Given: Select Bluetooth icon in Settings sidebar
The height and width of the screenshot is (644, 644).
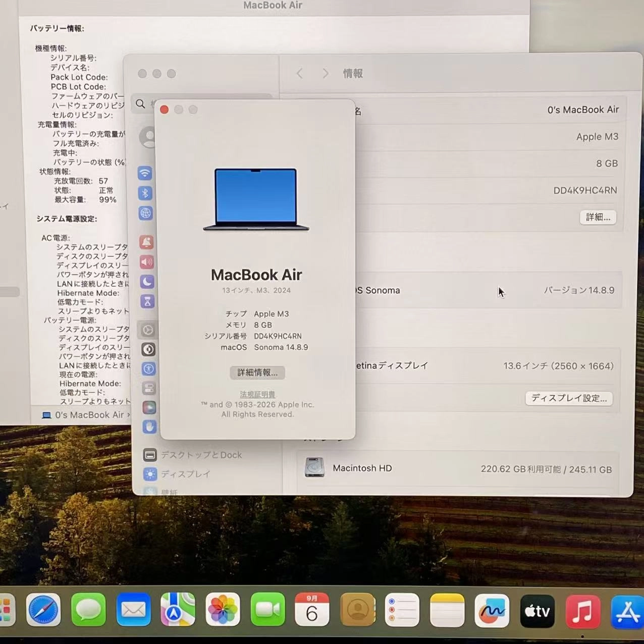Looking at the screenshot, I should pyautogui.click(x=145, y=193).
